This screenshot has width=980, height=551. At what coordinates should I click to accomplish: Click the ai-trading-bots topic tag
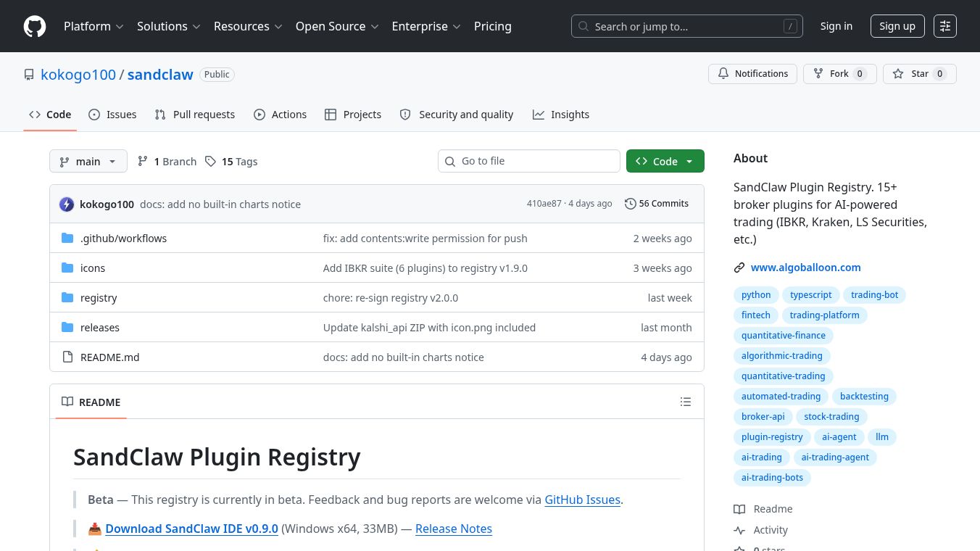click(773, 478)
